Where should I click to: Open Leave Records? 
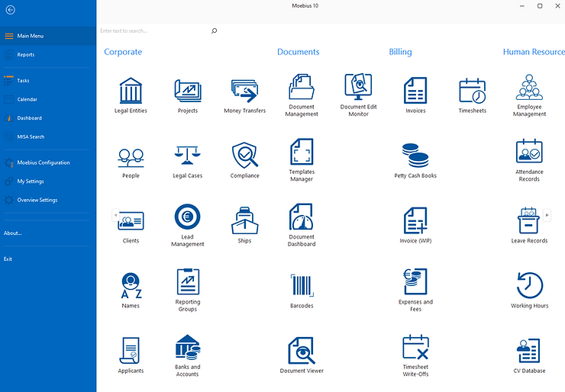(x=529, y=226)
